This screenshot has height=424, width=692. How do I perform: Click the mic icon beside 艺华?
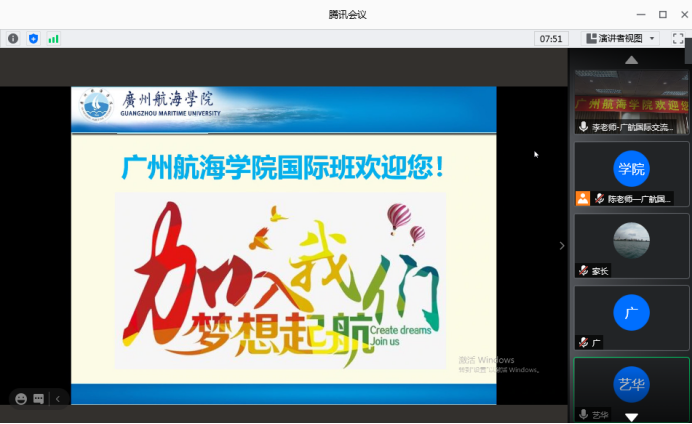583,414
